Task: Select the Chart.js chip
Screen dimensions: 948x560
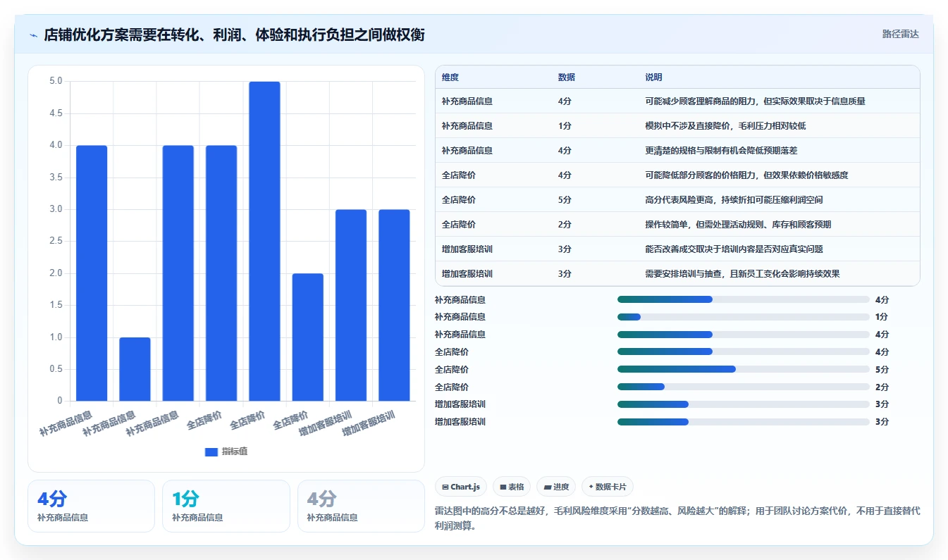Action: [461, 487]
